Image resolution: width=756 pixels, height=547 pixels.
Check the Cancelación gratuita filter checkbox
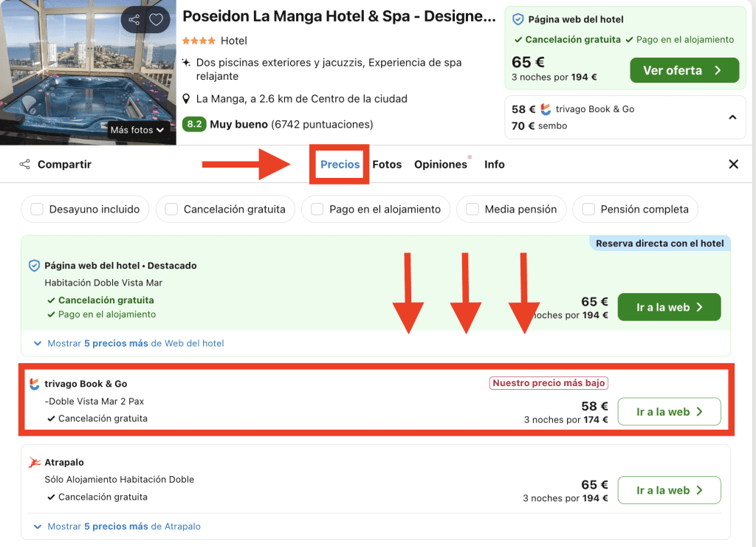click(x=171, y=210)
